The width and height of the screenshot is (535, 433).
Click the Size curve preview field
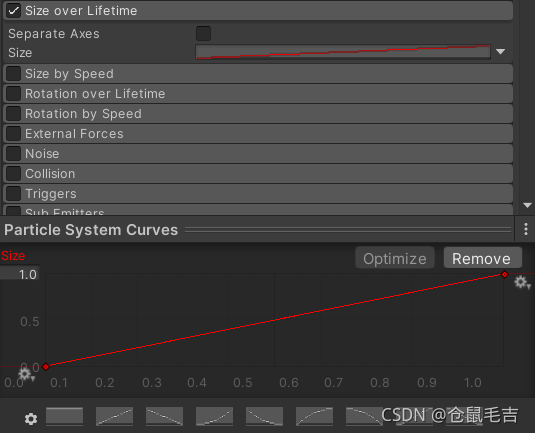point(343,52)
